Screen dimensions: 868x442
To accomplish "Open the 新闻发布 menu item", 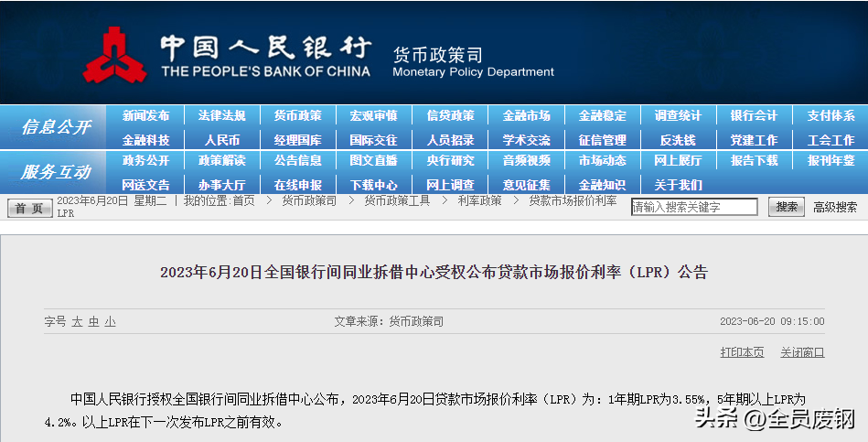I will click(x=145, y=115).
